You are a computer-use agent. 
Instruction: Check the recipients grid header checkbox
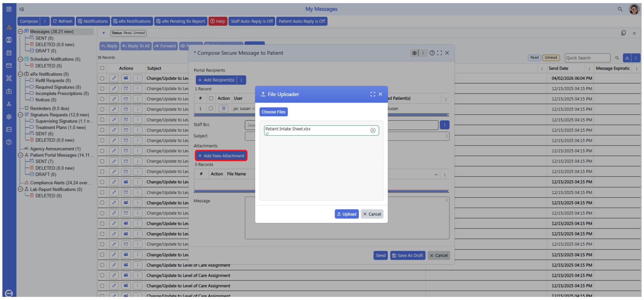point(211,98)
